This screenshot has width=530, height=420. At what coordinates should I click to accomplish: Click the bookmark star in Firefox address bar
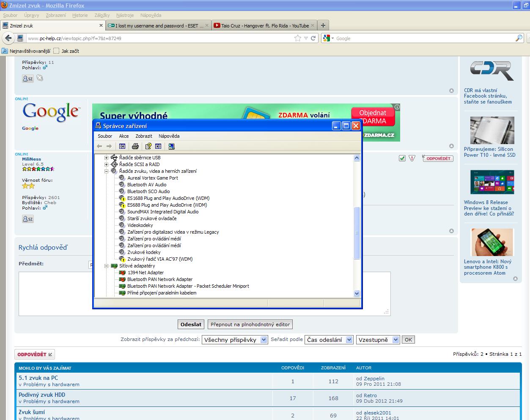point(298,38)
